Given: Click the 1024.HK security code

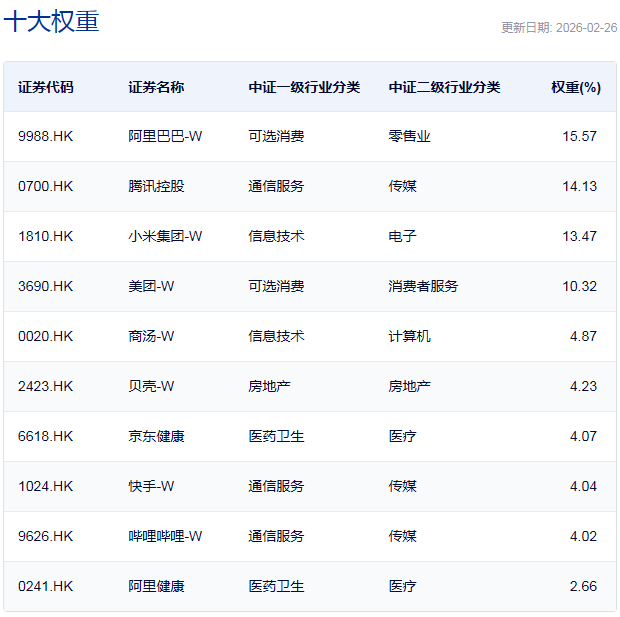Looking at the screenshot, I should tap(46, 486).
